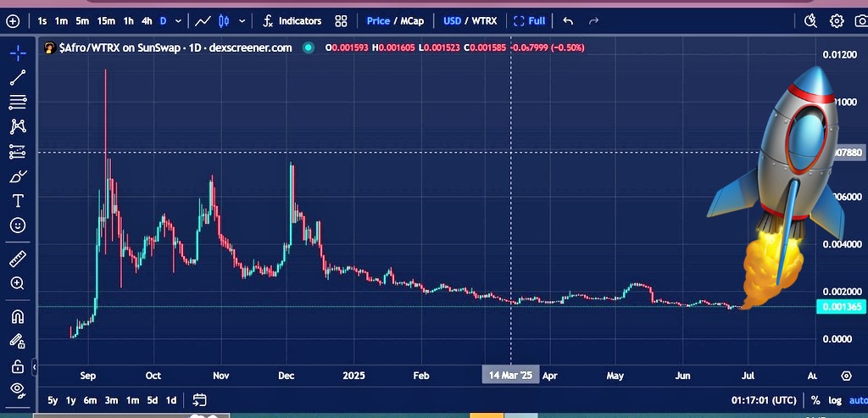Select the ruler measure tool
The image size is (868, 418).
coord(18,259)
